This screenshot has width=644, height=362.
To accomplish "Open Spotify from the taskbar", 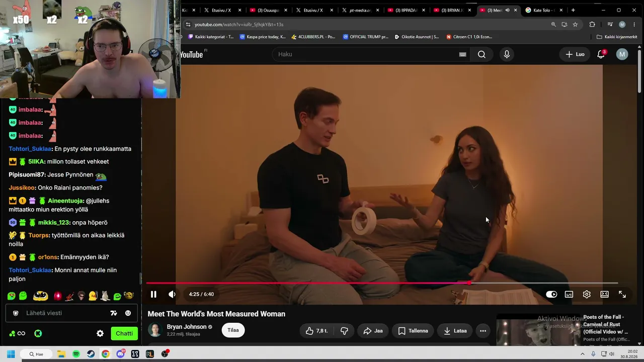I will pos(76,354).
